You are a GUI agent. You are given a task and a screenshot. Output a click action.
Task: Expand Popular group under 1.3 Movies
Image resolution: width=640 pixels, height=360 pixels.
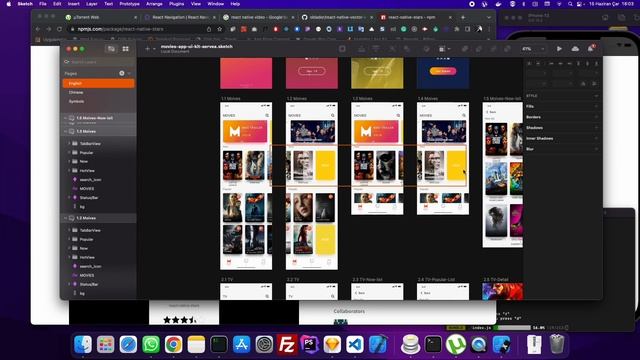pyautogui.click(x=69, y=153)
